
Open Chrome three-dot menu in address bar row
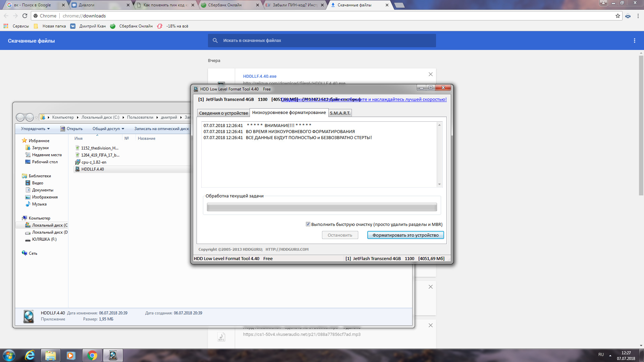(638, 16)
